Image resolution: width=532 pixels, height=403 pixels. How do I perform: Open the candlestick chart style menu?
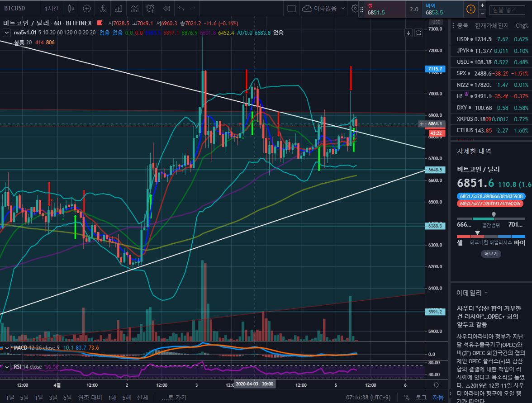click(71, 9)
